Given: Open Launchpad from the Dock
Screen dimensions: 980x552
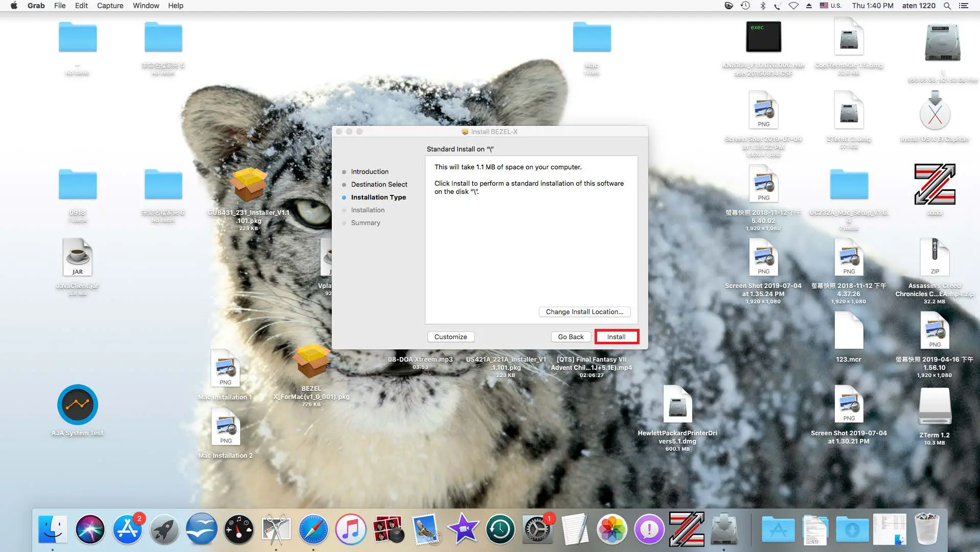Looking at the screenshot, I should [x=165, y=529].
